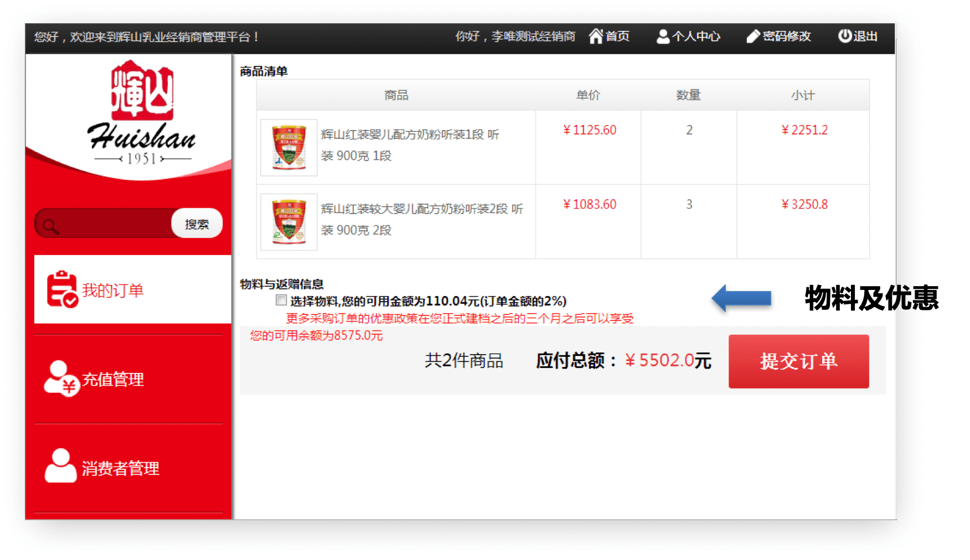Click subtotal ¥2251.2
The image size is (970, 560).
pyautogui.click(x=804, y=130)
